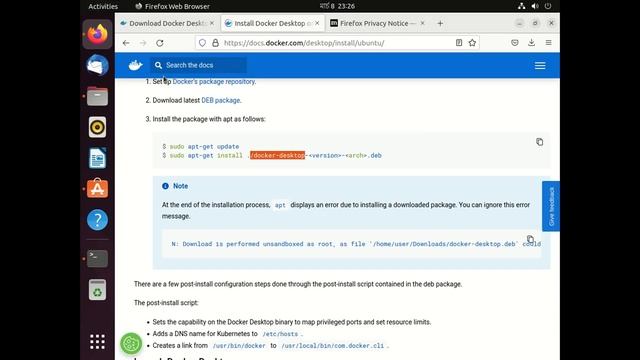Screen dimensions: 640x360
Task: Toggle reader view icon in address bar
Action: click(459, 43)
